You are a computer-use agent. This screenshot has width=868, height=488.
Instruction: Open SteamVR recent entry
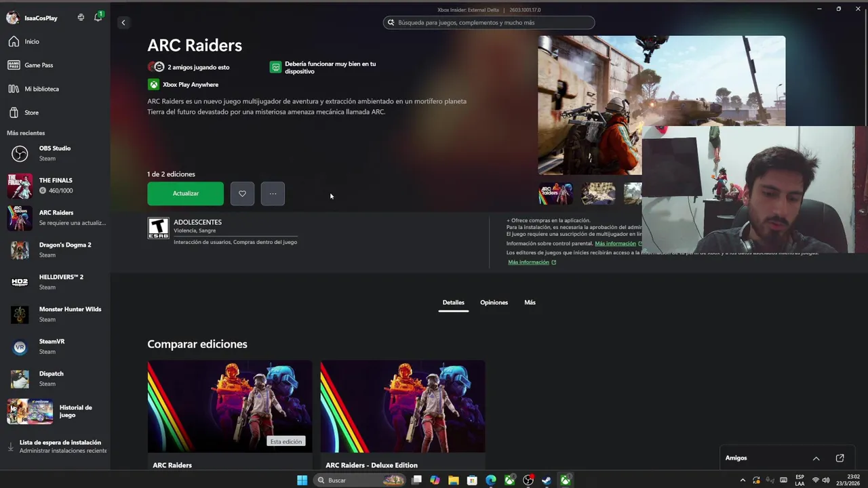pyautogui.click(x=56, y=346)
